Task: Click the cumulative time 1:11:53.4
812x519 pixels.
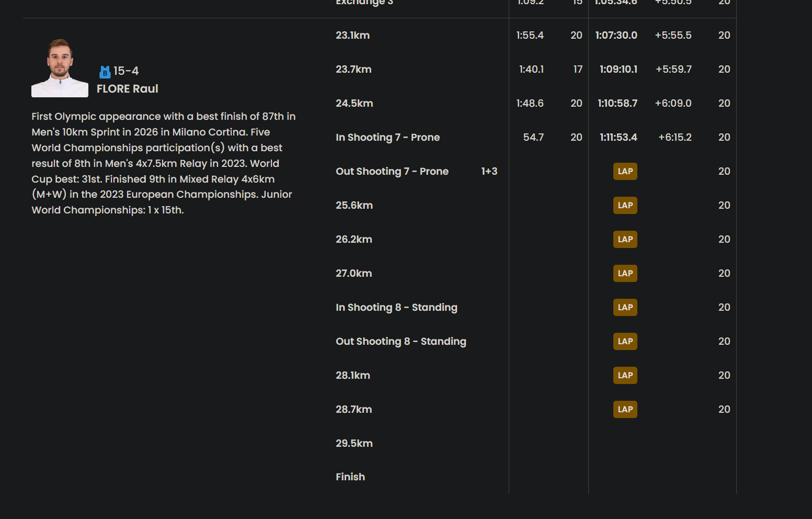Action: pos(619,138)
